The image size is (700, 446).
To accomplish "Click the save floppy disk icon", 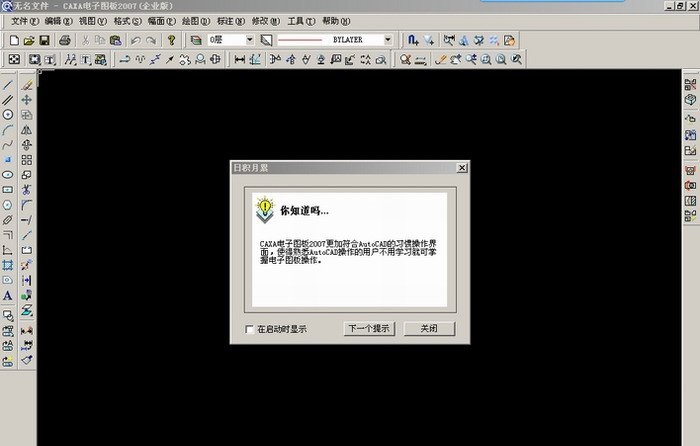I will point(44,40).
